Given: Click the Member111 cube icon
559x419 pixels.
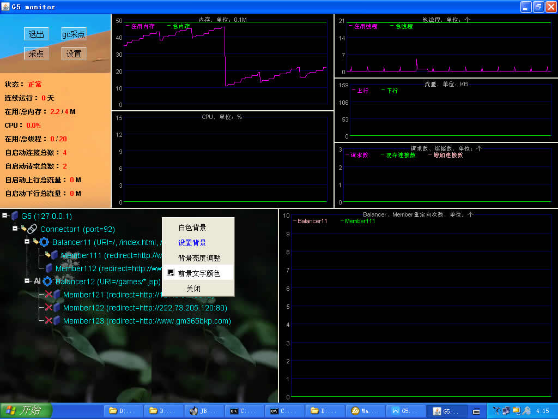Looking at the screenshot, I should (x=55, y=255).
